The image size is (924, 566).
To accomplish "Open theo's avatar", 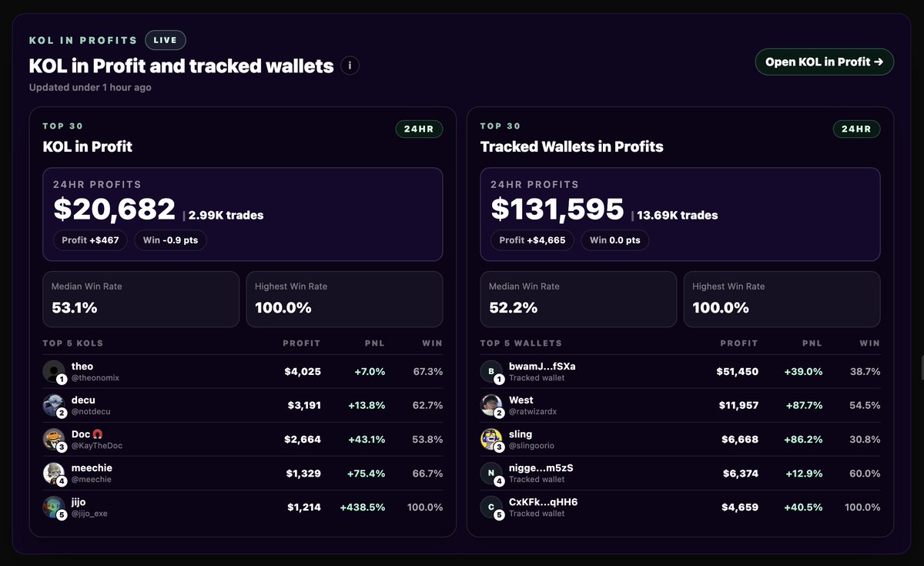I will [x=54, y=371].
